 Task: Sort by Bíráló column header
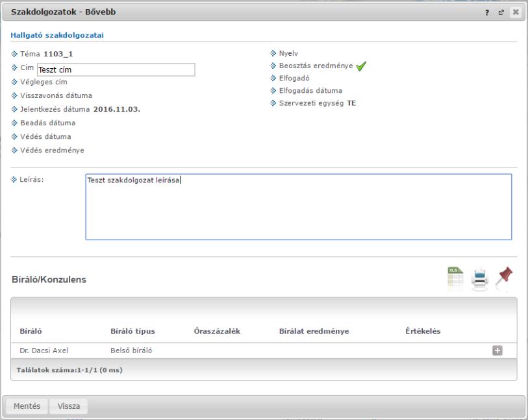click(31, 331)
